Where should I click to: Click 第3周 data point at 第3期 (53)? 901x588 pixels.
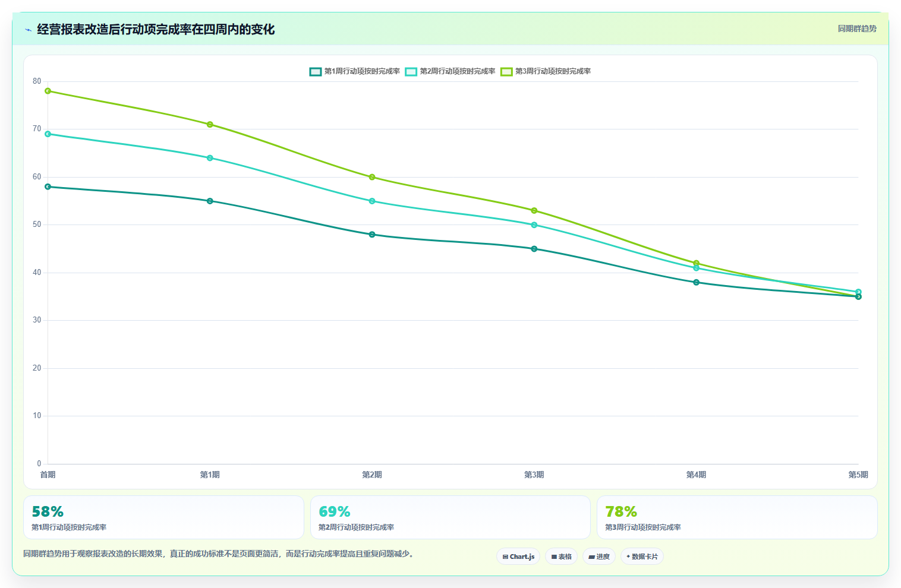click(534, 211)
